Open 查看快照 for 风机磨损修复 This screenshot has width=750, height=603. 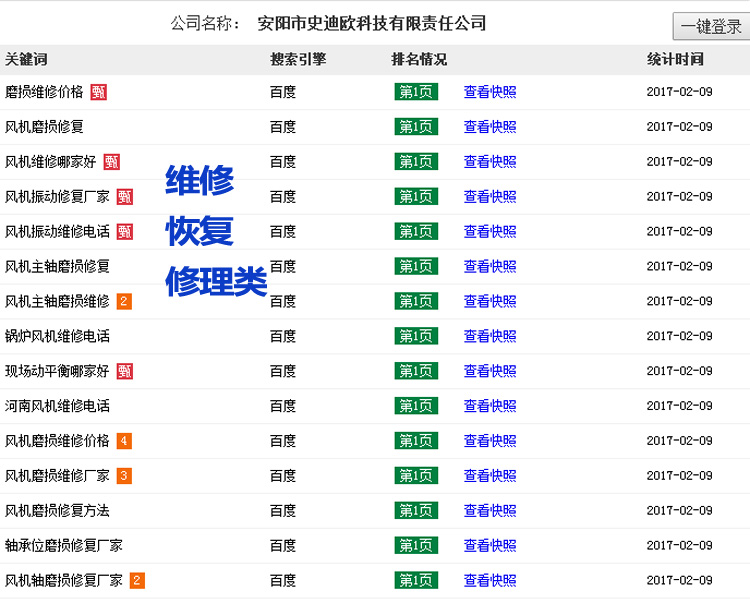coord(490,127)
